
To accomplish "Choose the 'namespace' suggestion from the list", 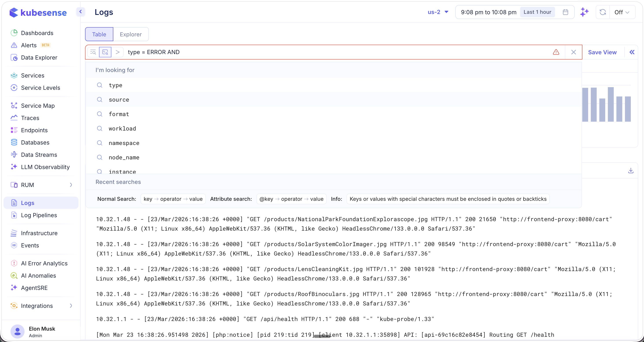I will point(124,143).
